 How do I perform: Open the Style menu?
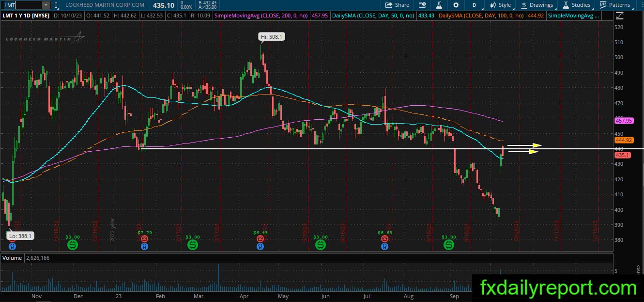click(x=500, y=5)
